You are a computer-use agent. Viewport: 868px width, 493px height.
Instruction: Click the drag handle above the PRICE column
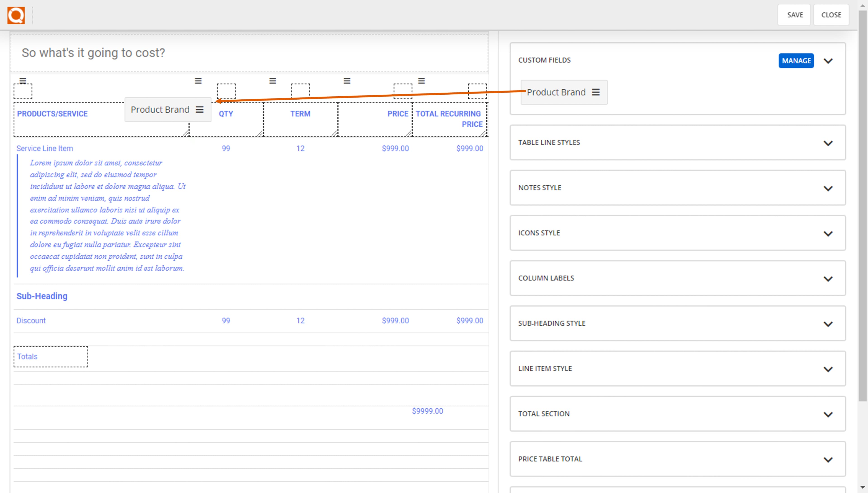[x=347, y=81]
